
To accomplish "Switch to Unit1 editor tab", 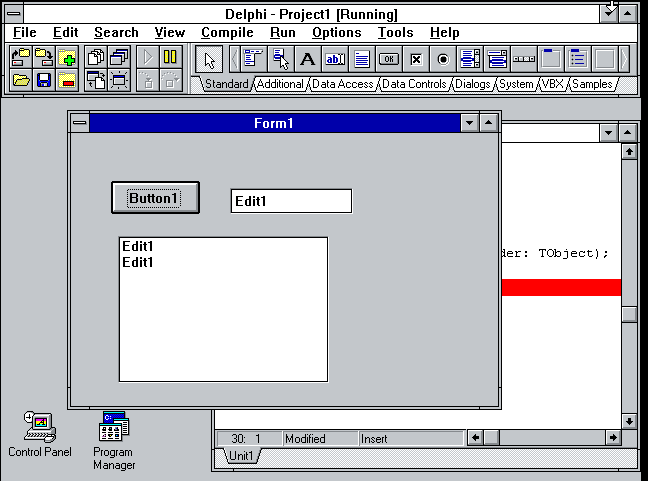I will pyautogui.click(x=241, y=456).
